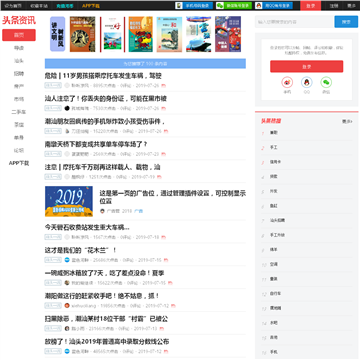
Task: Click the black avatar beside '你丢失的身份证' article
Action: [67, 108]
